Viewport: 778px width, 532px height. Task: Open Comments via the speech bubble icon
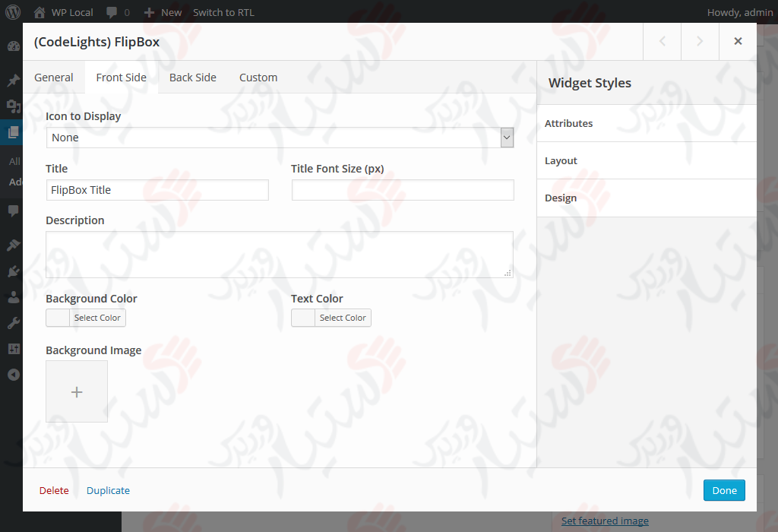point(12,211)
